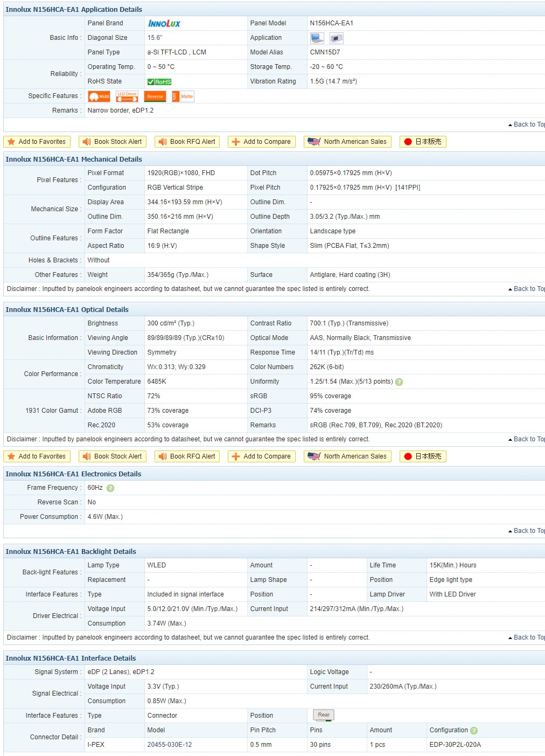Open the 日本販売 button above Mechanical Details

tap(423, 142)
